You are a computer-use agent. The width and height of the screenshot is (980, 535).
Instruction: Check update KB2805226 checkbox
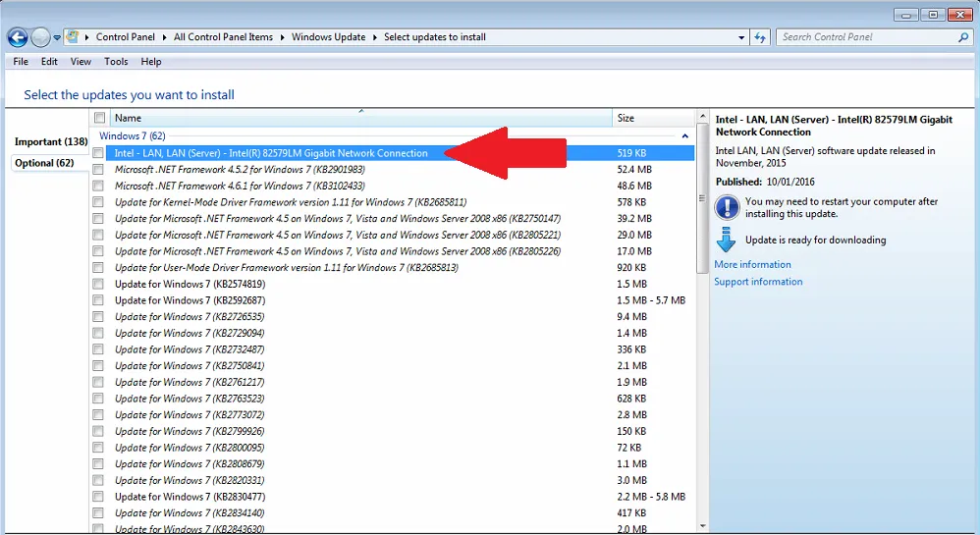(x=98, y=251)
